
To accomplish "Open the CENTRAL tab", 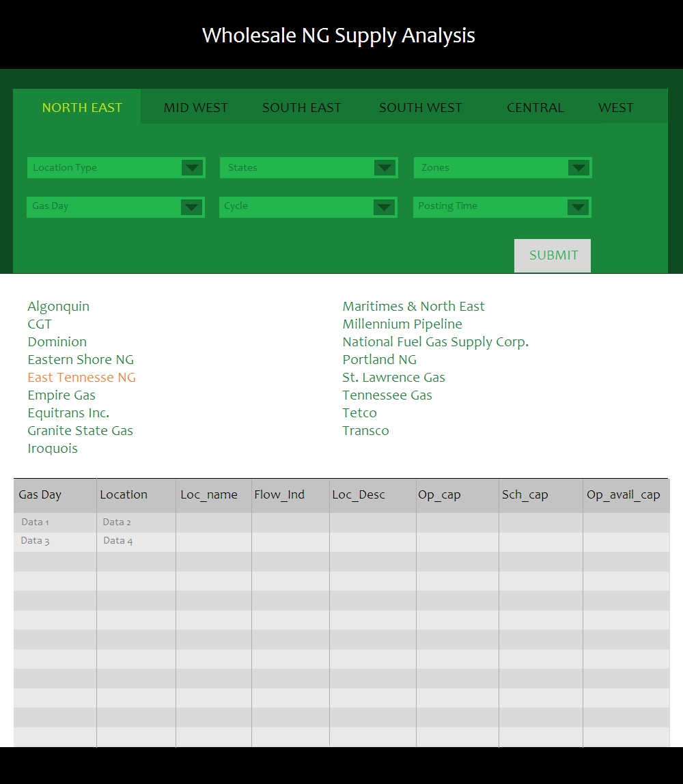I will point(535,107).
